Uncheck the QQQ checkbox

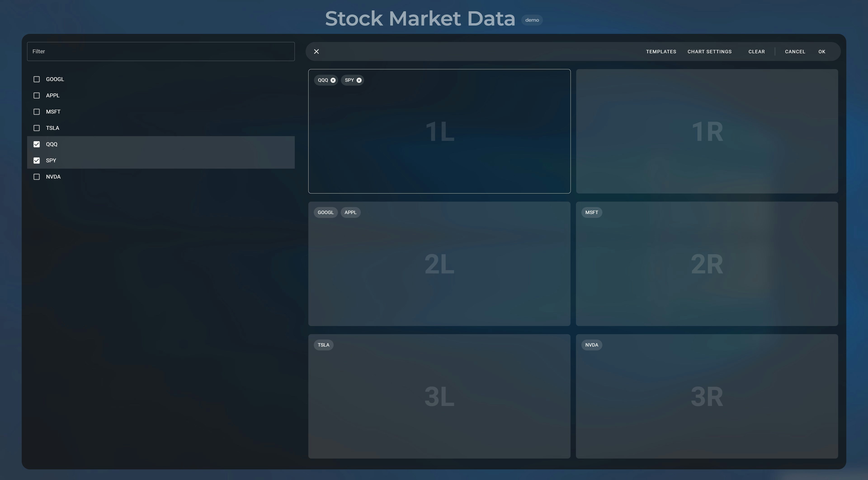pyautogui.click(x=36, y=144)
